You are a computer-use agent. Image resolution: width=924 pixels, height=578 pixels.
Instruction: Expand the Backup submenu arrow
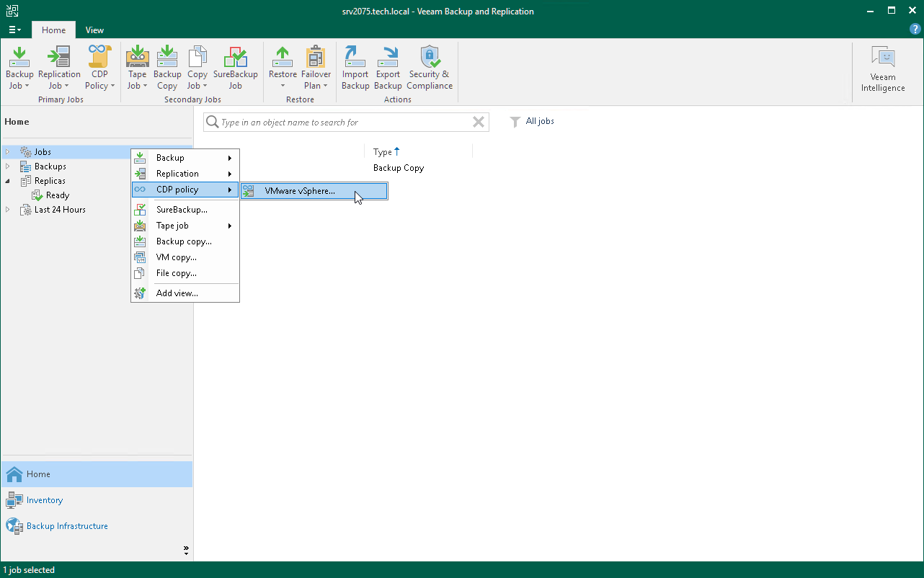pos(230,158)
